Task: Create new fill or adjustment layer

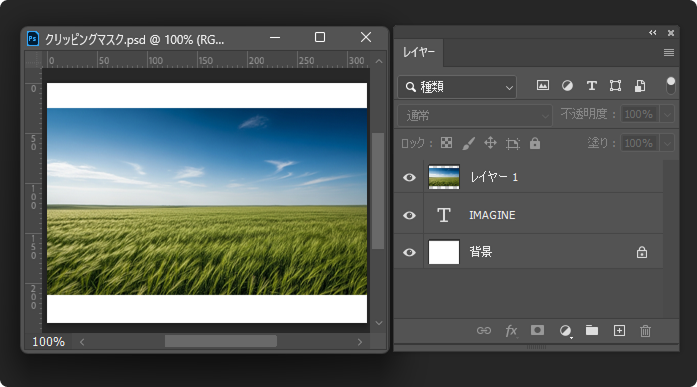Action: tap(565, 331)
